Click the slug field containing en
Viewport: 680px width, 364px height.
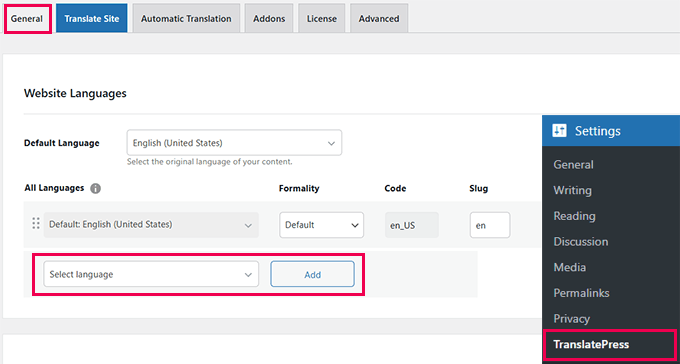click(x=490, y=225)
